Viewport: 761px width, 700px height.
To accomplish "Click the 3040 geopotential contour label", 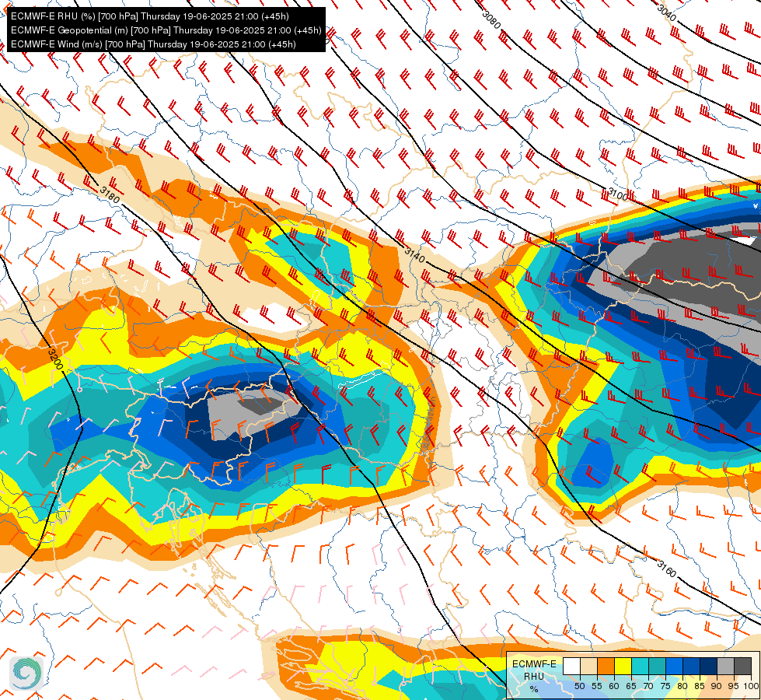I will [x=666, y=12].
